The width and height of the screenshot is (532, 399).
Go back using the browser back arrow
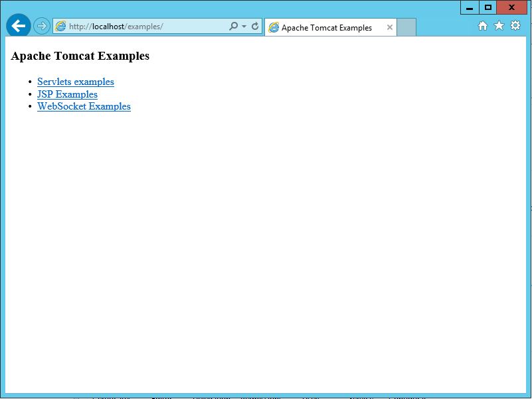tap(19, 26)
